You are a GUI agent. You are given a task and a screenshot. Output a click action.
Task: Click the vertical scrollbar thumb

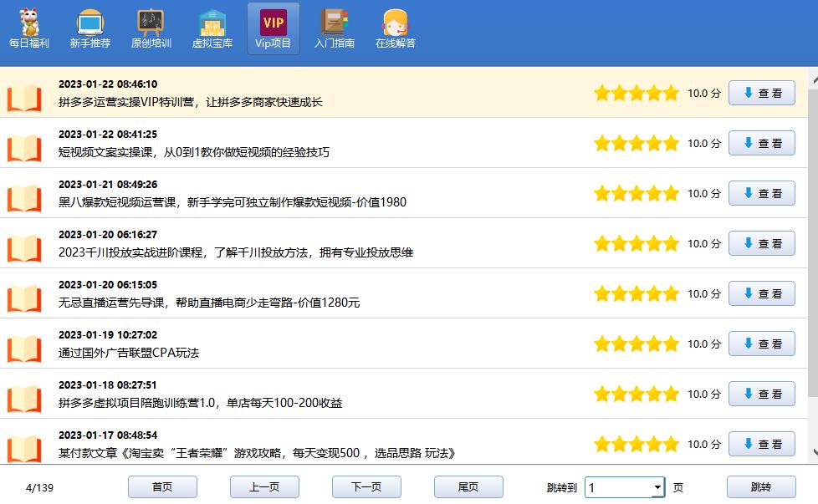coord(814,242)
